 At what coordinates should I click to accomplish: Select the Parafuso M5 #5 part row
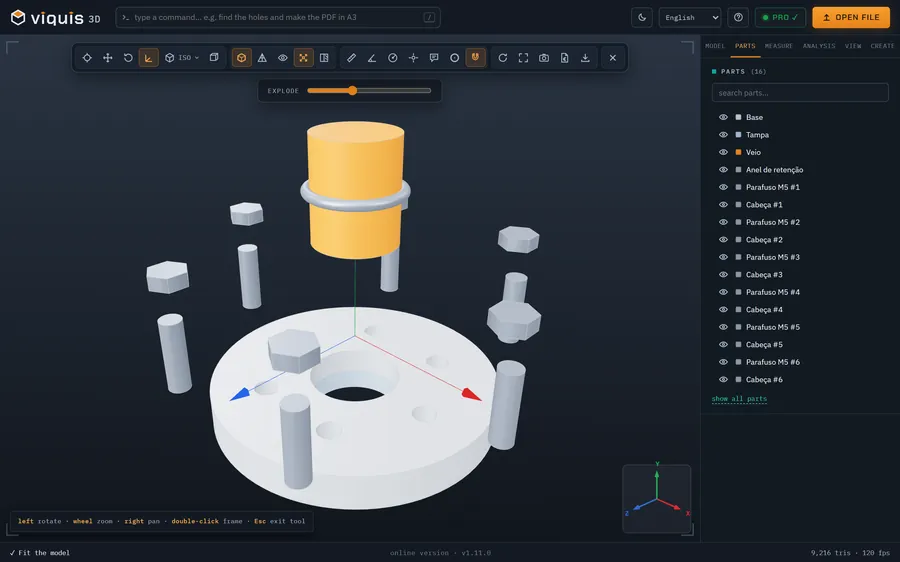[800, 327]
